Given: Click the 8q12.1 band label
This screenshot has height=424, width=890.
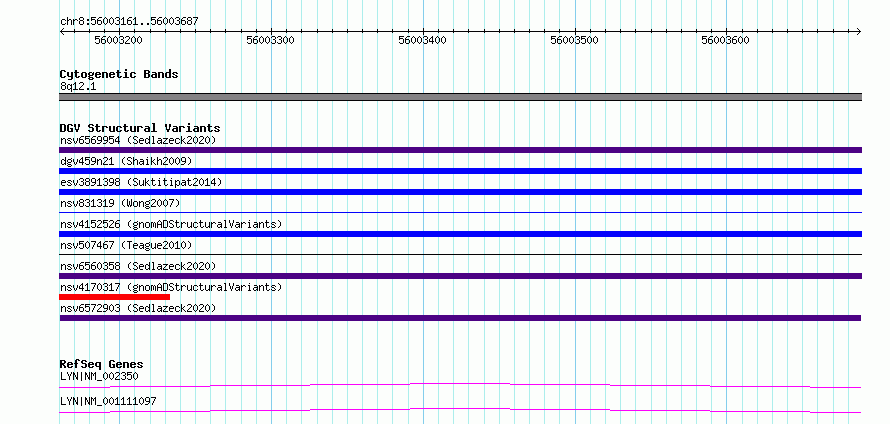Looking at the screenshot, I should [x=78, y=87].
